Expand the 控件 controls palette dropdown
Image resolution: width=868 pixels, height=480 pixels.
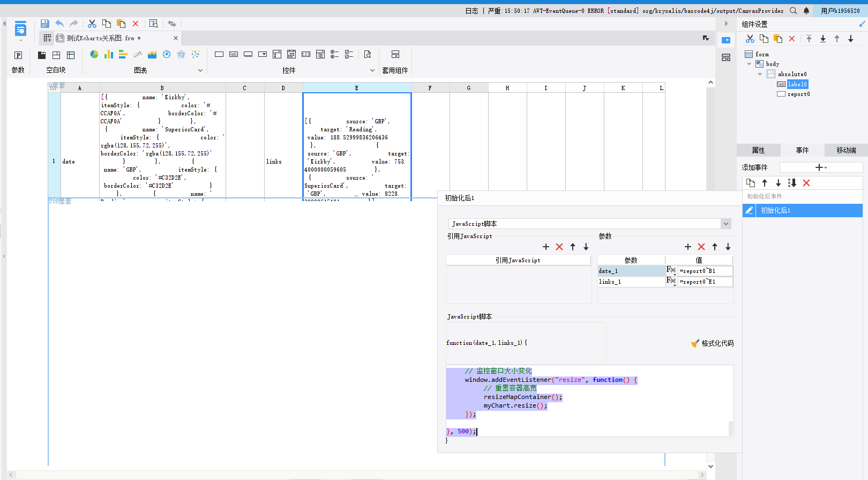[372, 70]
